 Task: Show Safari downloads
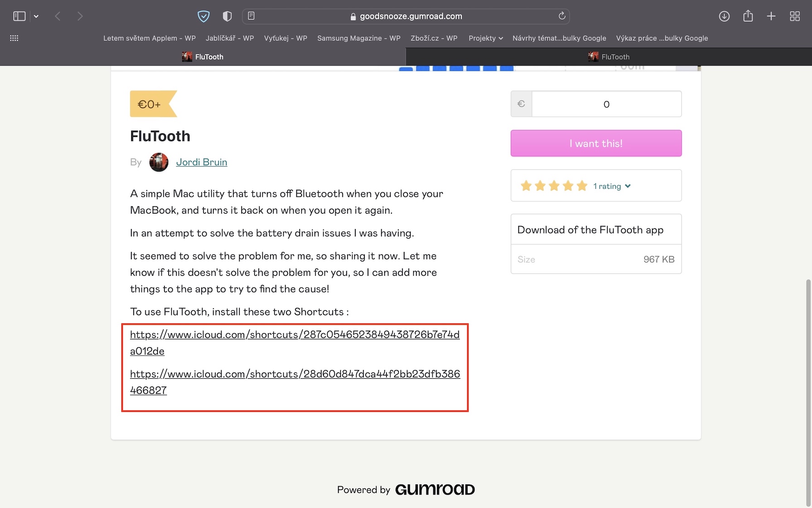coord(724,16)
